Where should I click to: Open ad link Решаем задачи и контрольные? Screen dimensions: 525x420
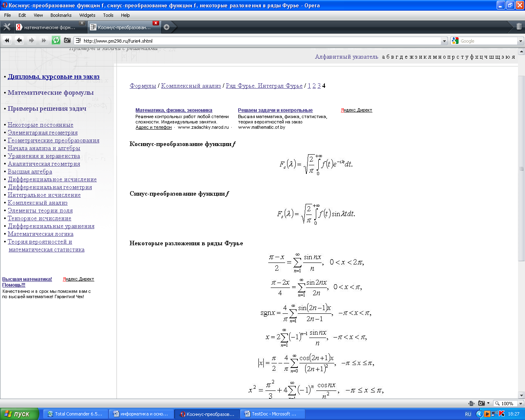click(x=275, y=110)
